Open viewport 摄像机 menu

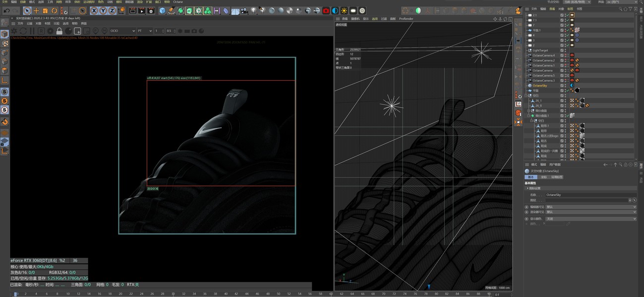(x=355, y=18)
